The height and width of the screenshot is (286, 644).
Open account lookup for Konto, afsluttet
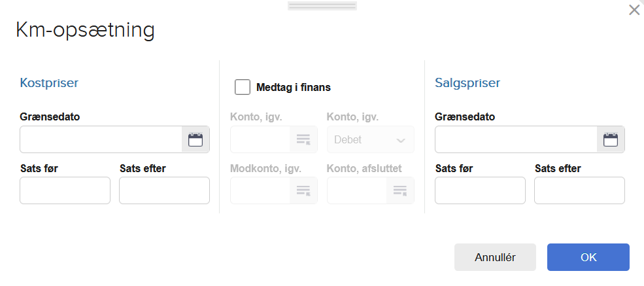(400, 190)
